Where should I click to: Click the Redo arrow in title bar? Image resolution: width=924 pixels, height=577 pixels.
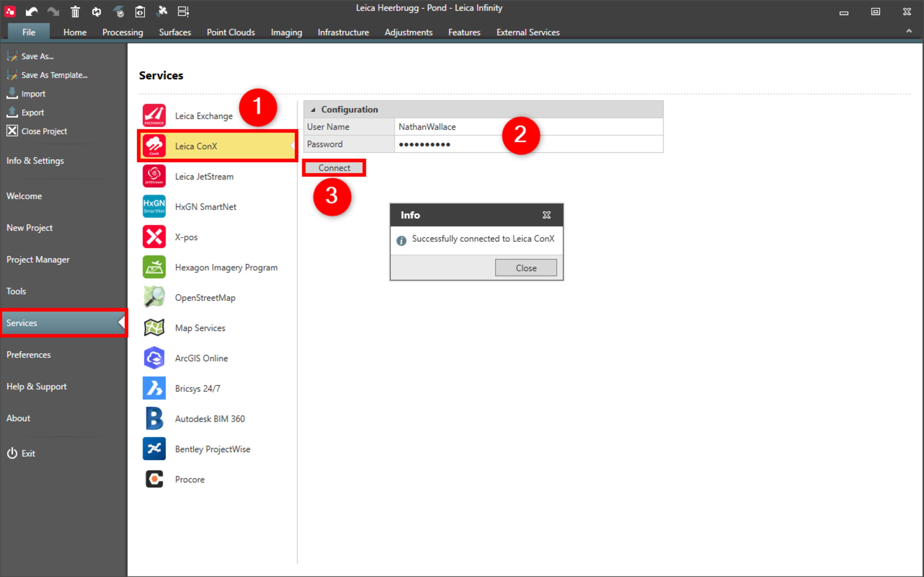pyautogui.click(x=53, y=12)
